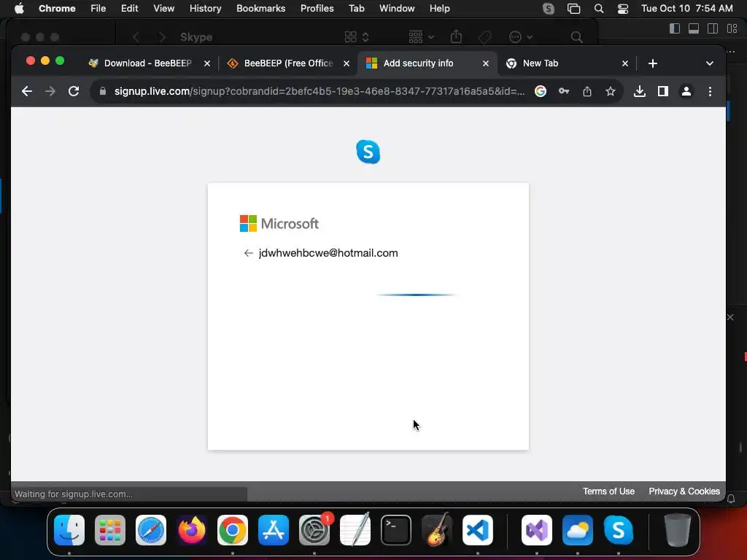This screenshot has height=560, width=747.
Task: Click the address bar URL field
Action: (320, 91)
